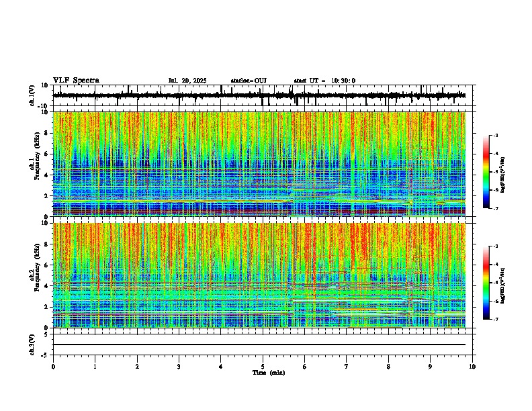Viewport: 532px width, 411px height.
Task: Click time axis tick label "4"
Action: click(x=221, y=367)
